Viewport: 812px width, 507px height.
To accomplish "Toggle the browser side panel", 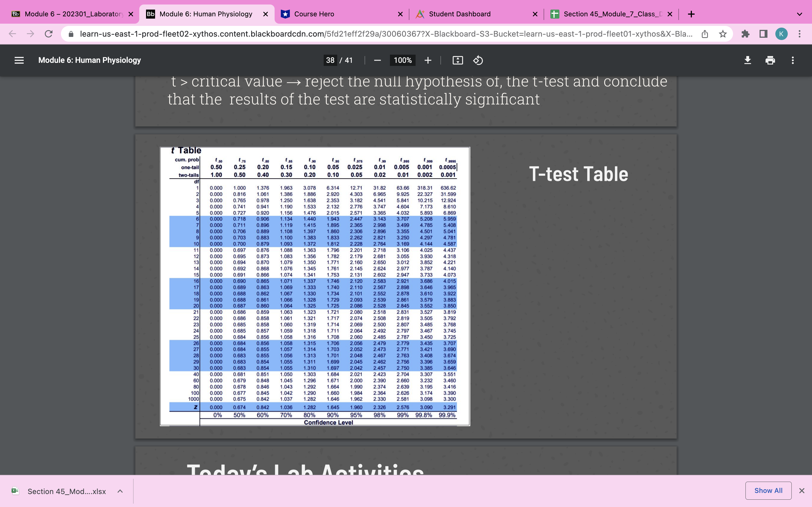I will point(763,34).
